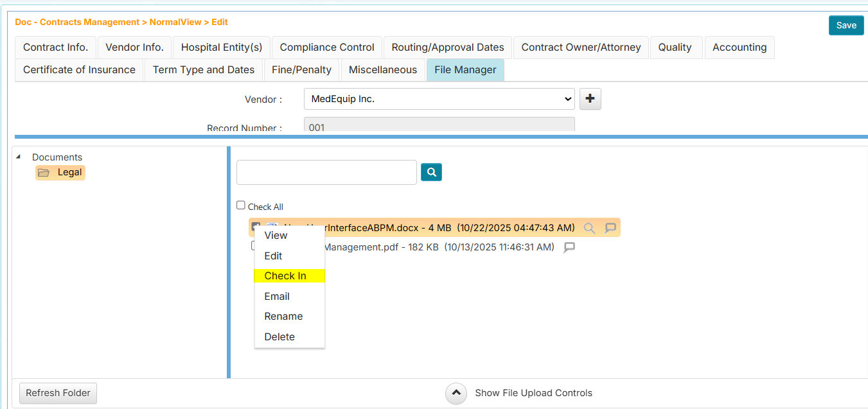Click inside the document search field

tap(326, 172)
